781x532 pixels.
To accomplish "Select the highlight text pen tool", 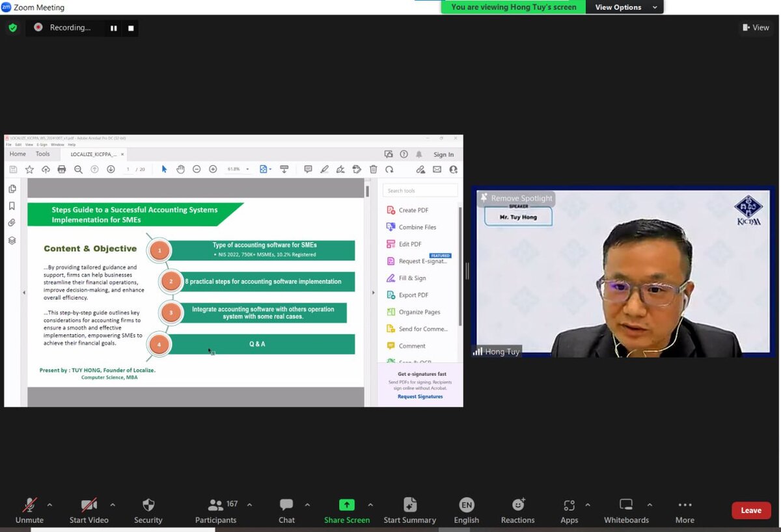I will point(324,169).
